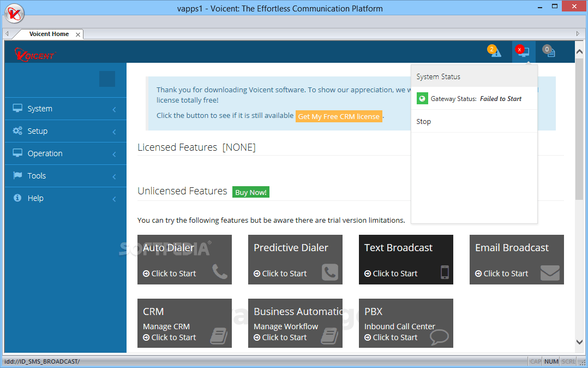588x368 pixels.
Task: Click the System Status monitor icon with red X
Action: [523, 51]
